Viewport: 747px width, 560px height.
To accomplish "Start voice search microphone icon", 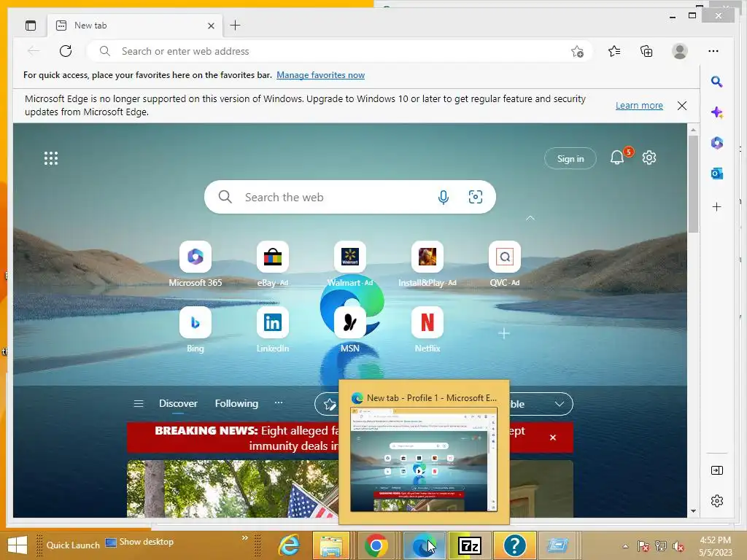I will click(x=443, y=197).
